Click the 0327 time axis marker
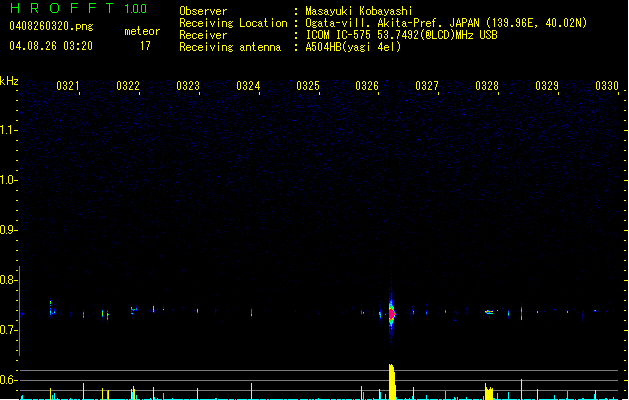Image resolution: width=629 pixels, height=400 pixels. (427, 86)
